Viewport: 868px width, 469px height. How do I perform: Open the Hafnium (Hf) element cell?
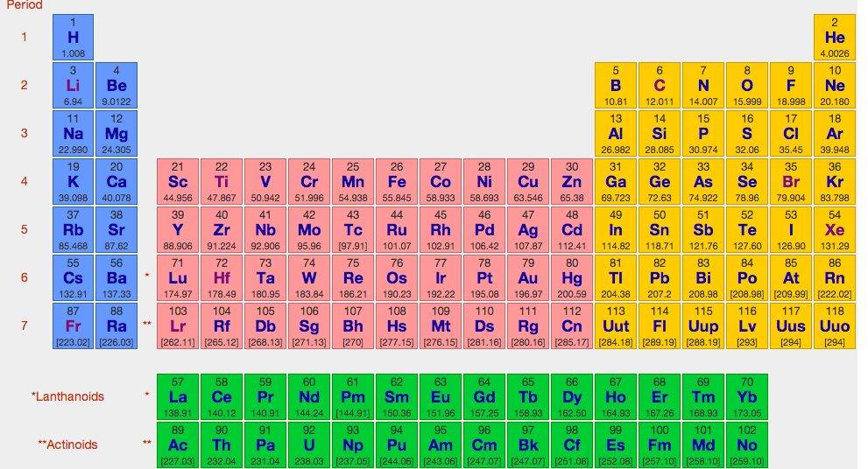[222, 278]
